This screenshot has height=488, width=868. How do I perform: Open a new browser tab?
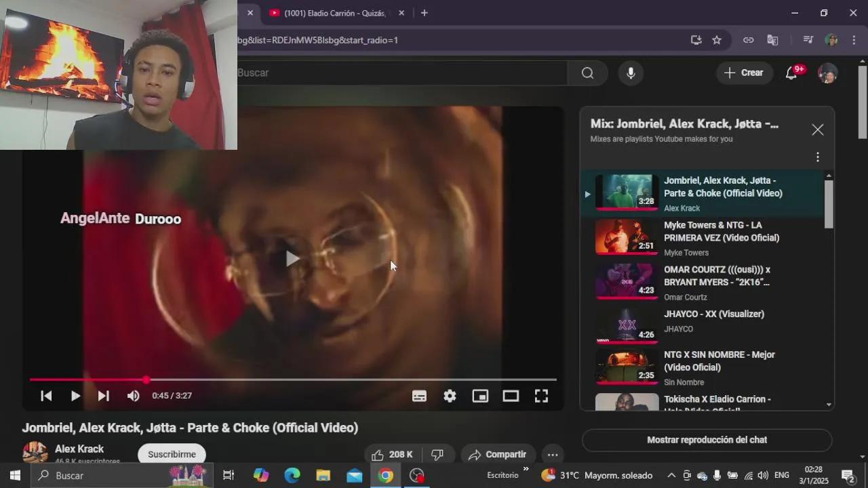(424, 13)
